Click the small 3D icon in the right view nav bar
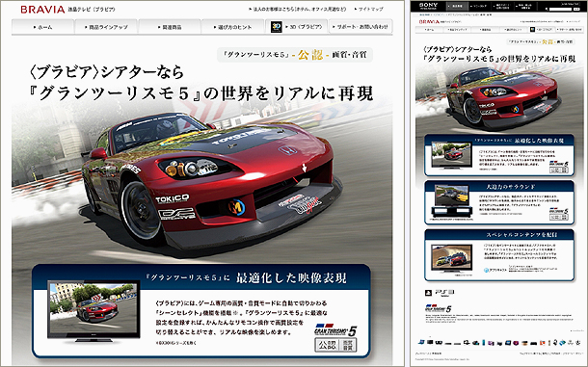Screen dimensions: 588x367 click(x=532, y=29)
